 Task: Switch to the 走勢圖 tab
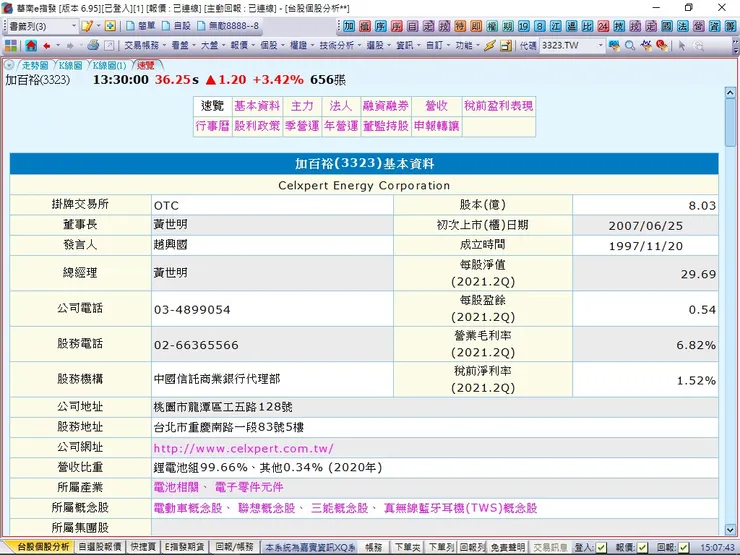coord(35,65)
